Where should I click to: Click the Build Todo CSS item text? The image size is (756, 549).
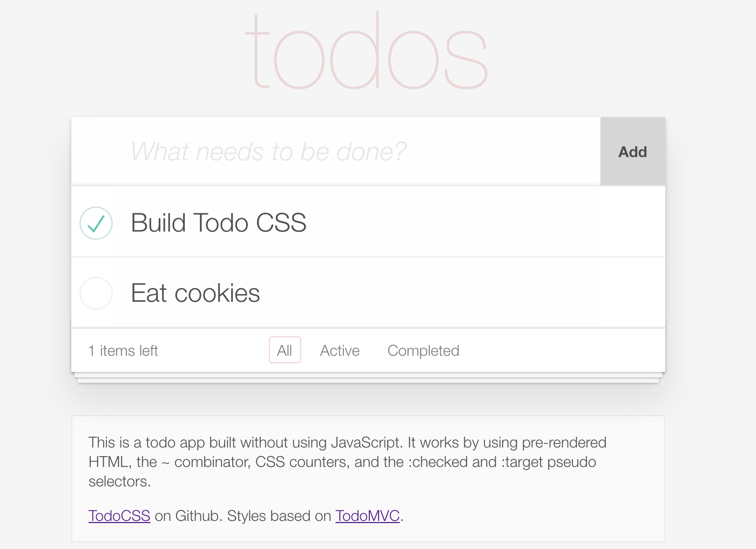point(219,223)
